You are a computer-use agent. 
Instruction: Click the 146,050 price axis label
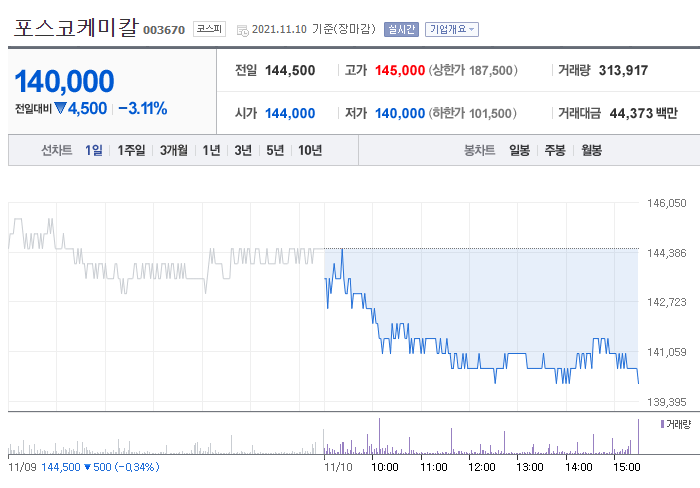[x=667, y=204]
